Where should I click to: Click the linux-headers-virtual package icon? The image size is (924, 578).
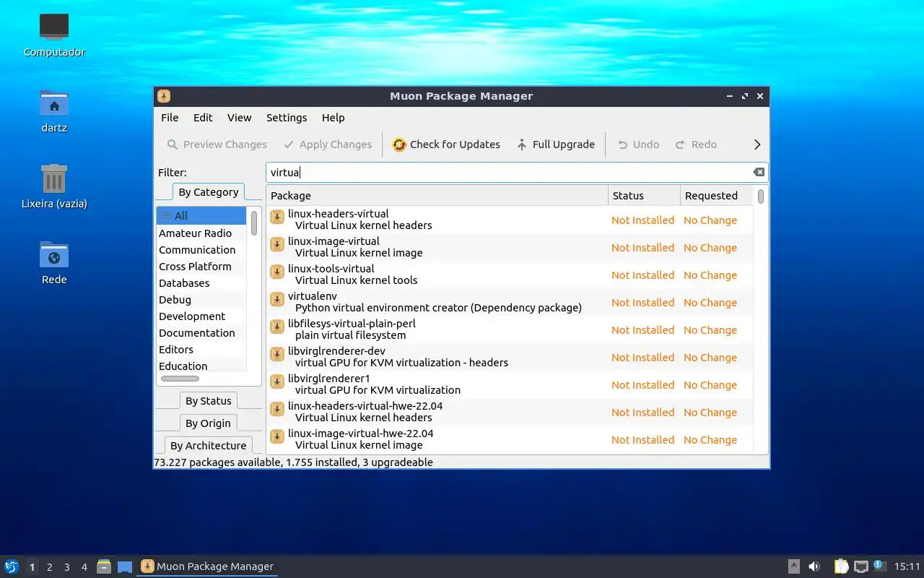pos(277,217)
